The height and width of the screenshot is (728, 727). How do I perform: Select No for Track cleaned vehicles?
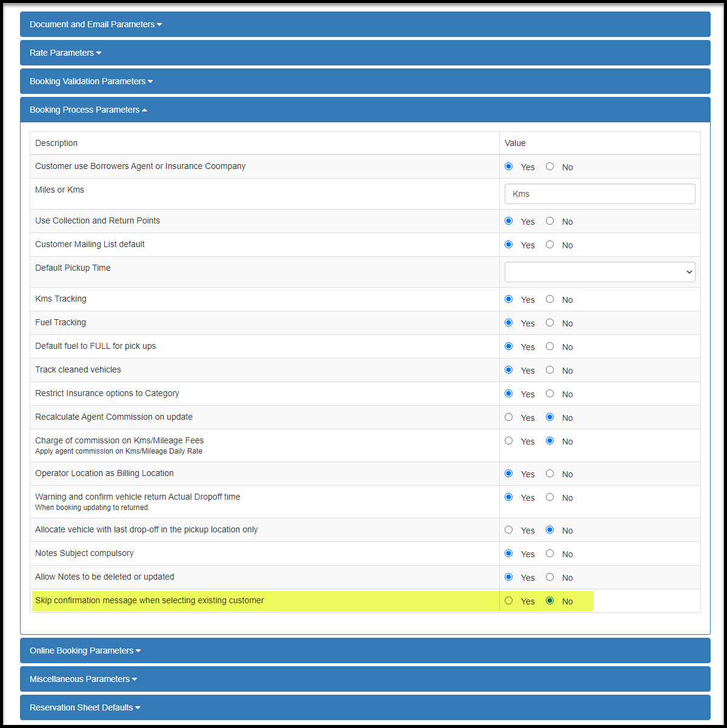pyautogui.click(x=549, y=369)
